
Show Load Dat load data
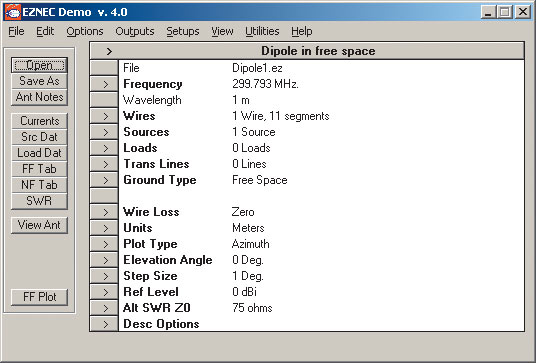click(39, 153)
